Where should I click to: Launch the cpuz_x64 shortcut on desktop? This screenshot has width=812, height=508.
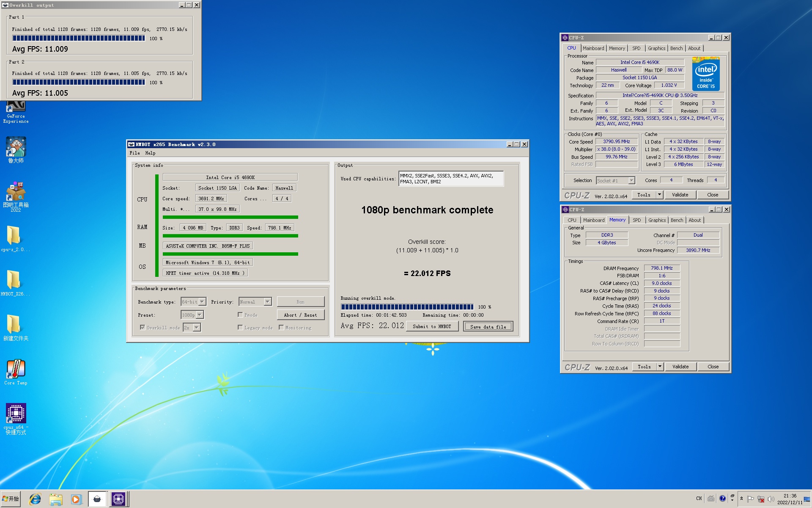[x=16, y=419]
